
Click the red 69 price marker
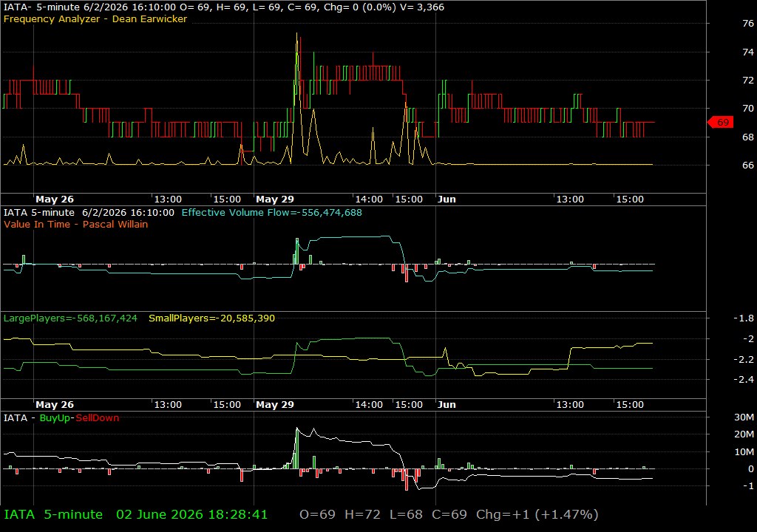click(720, 122)
